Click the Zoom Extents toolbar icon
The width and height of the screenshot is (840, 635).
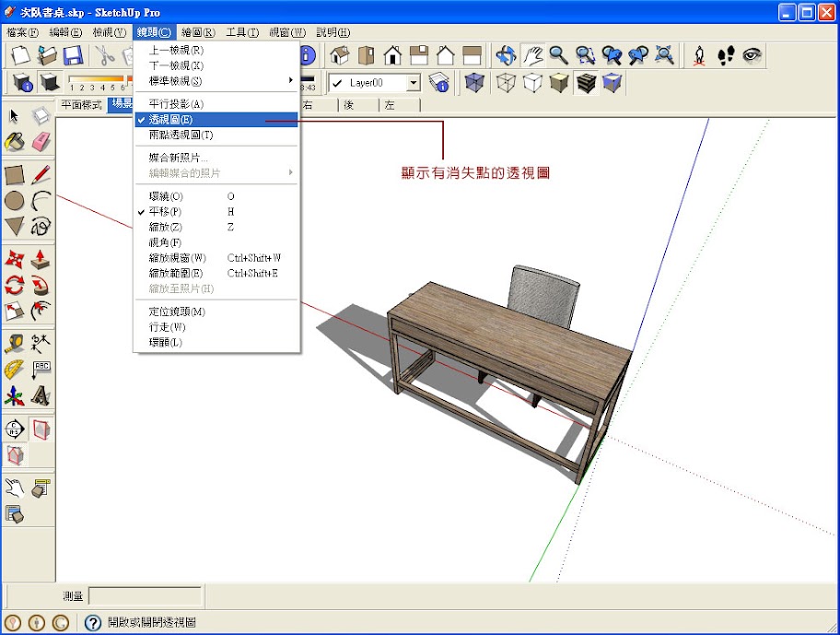663,55
